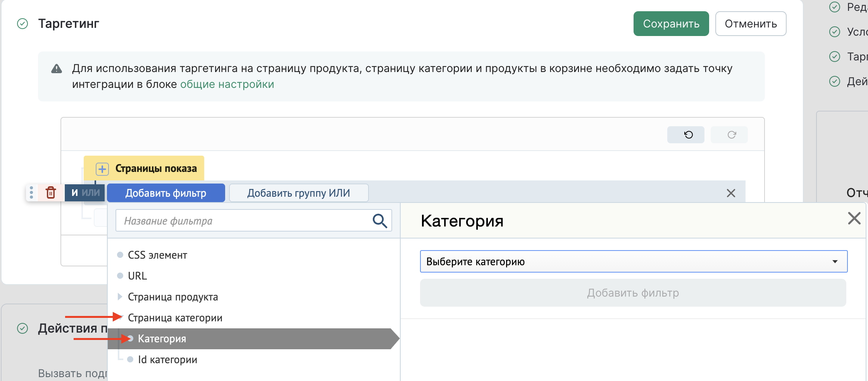
Task: Open the общие настройки link
Action: (227, 84)
